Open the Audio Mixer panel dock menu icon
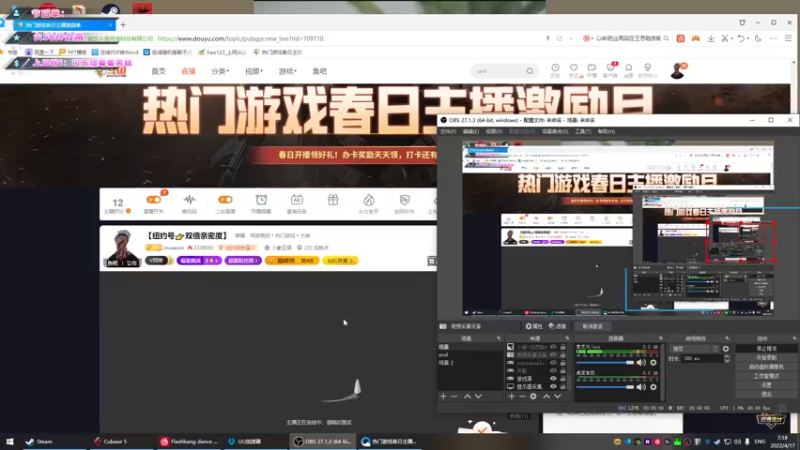This screenshot has height=450, width=800. (660, 338)
